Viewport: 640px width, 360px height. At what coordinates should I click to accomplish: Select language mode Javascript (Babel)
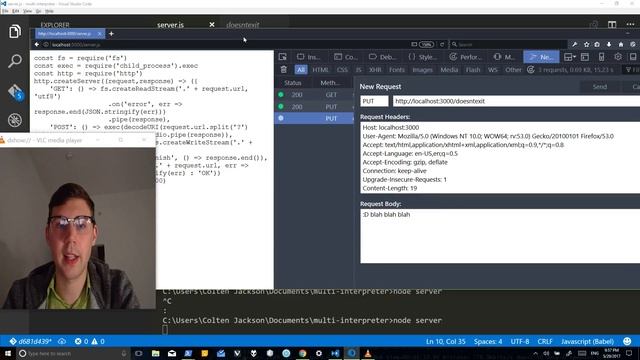tap(587, 341)
